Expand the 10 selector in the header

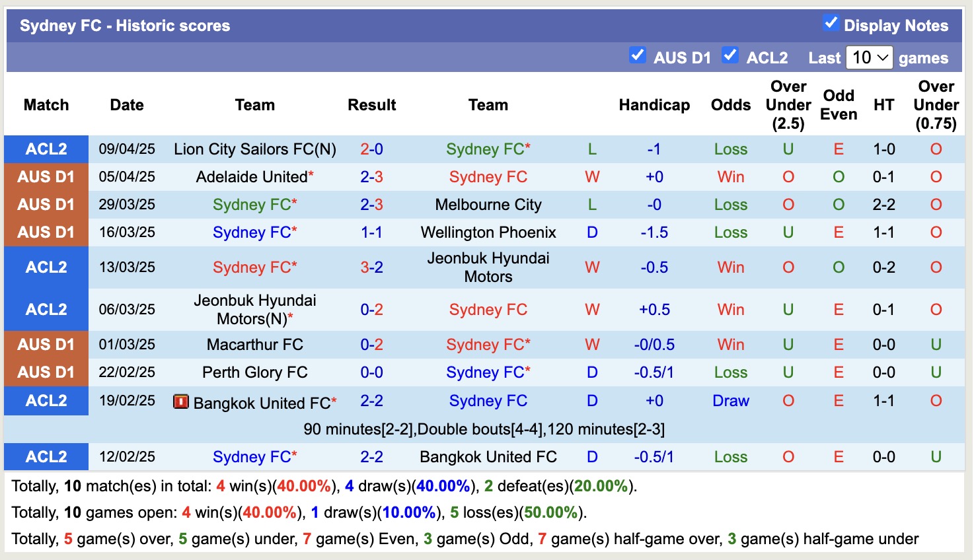click(x=868, y=57)
